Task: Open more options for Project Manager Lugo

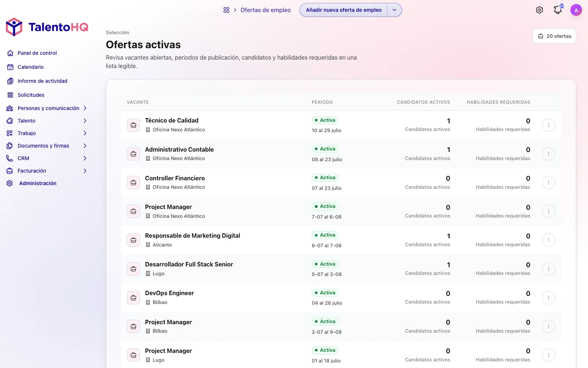Action: click(x=549, y=355)
